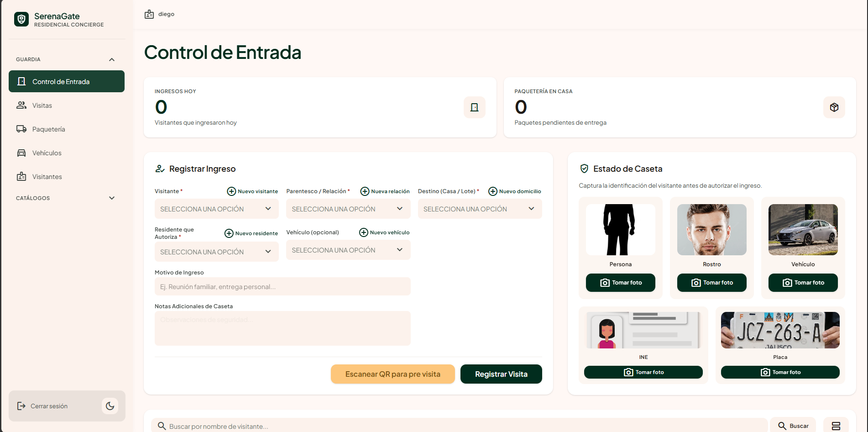
Task: Click the magnifier icon in the search field
Action: click(162, 426)
